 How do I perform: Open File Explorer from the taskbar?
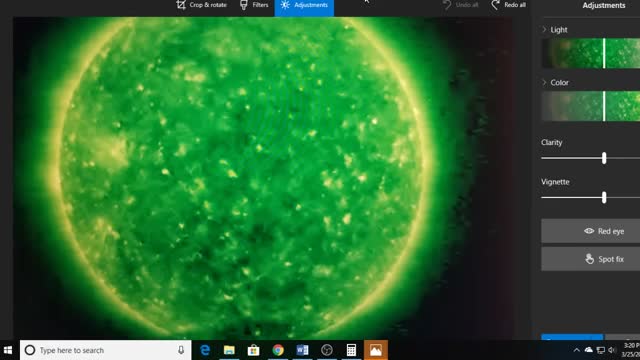[x=229, y=350]
